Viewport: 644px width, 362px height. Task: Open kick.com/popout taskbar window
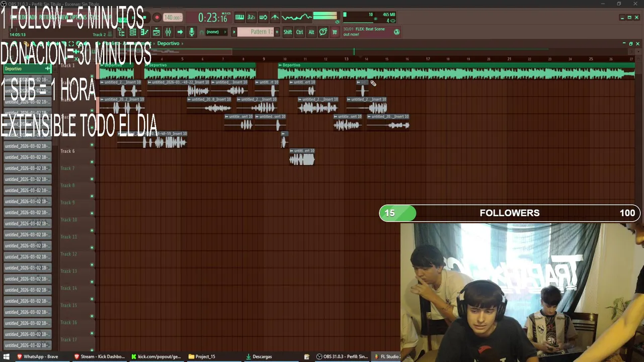point(156,356)
